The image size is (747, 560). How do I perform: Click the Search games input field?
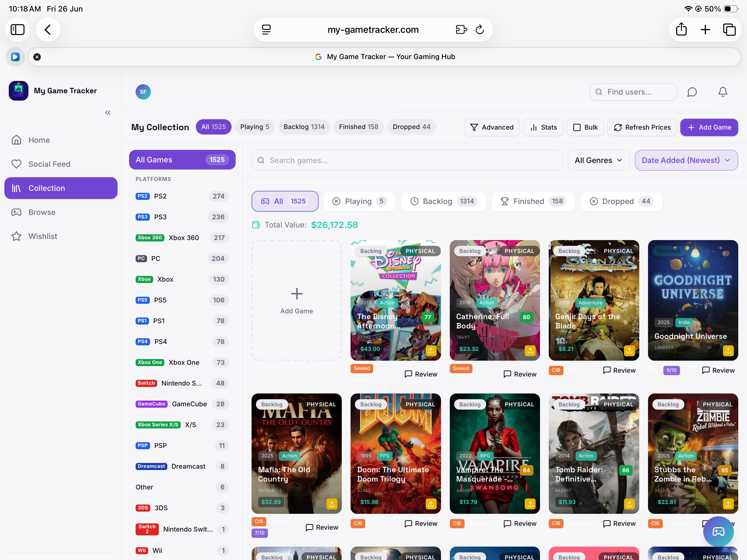click(407, 160)
